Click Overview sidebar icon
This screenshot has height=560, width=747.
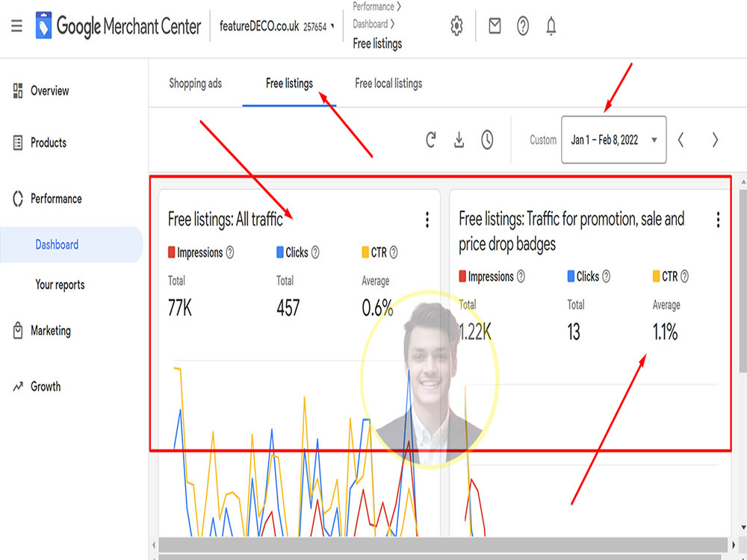click(18, 90)
